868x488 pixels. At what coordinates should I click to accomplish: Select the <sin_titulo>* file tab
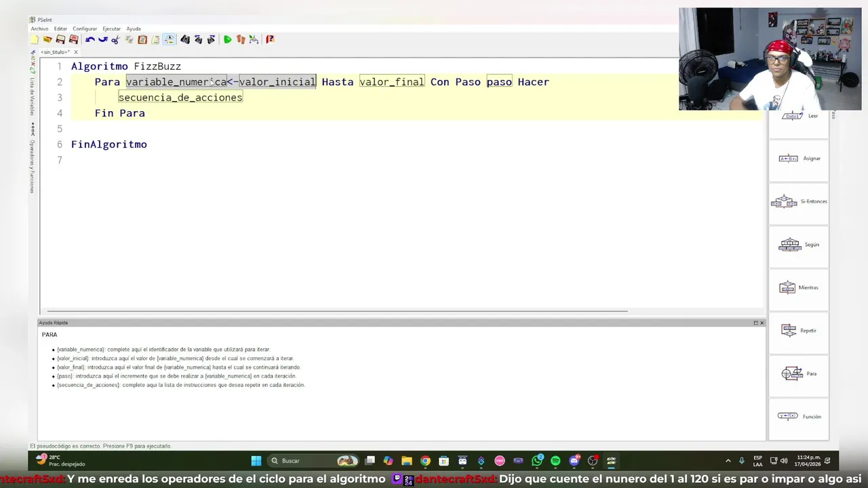tap(54, 52)
